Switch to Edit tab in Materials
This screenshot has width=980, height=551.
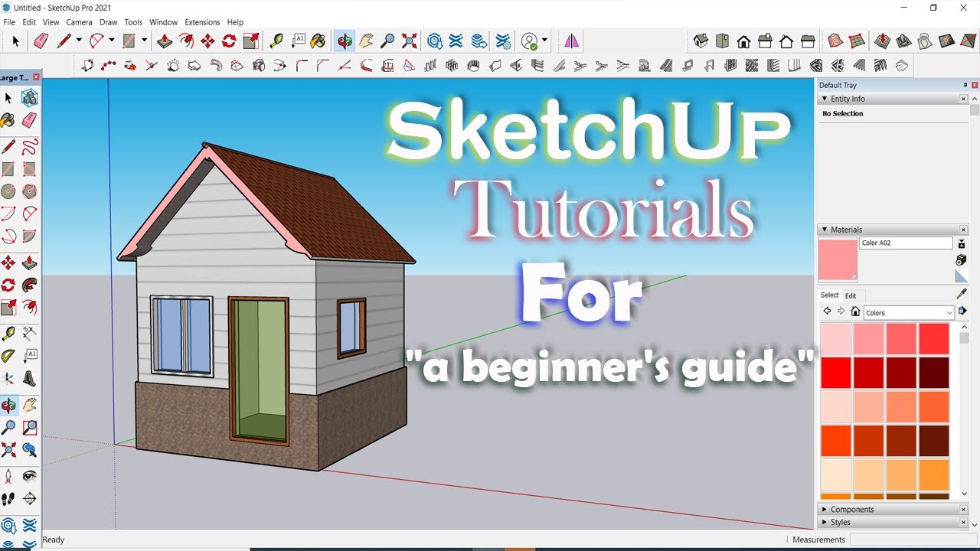click(x=851, y=295)
